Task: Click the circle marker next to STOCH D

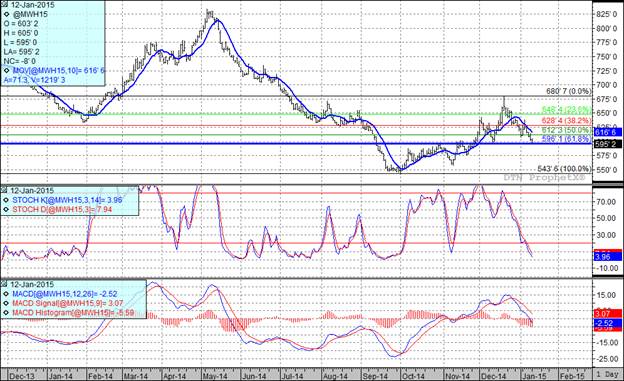Action: click(x=7, y=209)
